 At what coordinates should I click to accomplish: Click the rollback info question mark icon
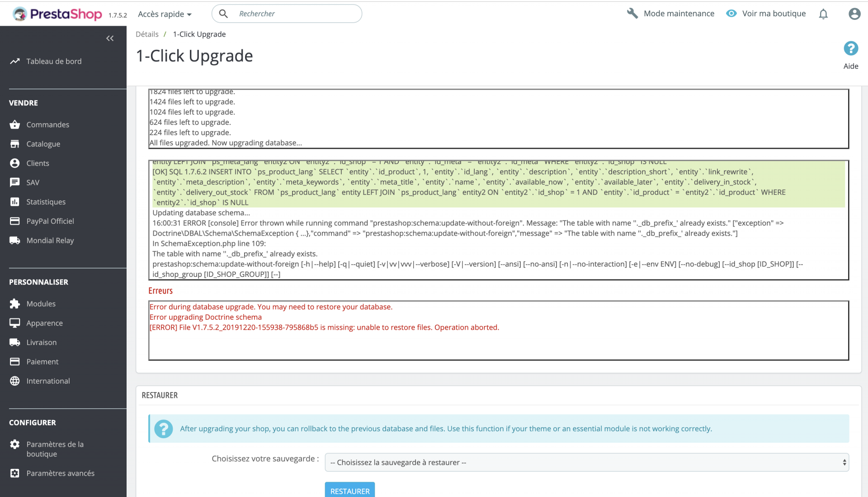pyautogui.click(x=163, y=429)
